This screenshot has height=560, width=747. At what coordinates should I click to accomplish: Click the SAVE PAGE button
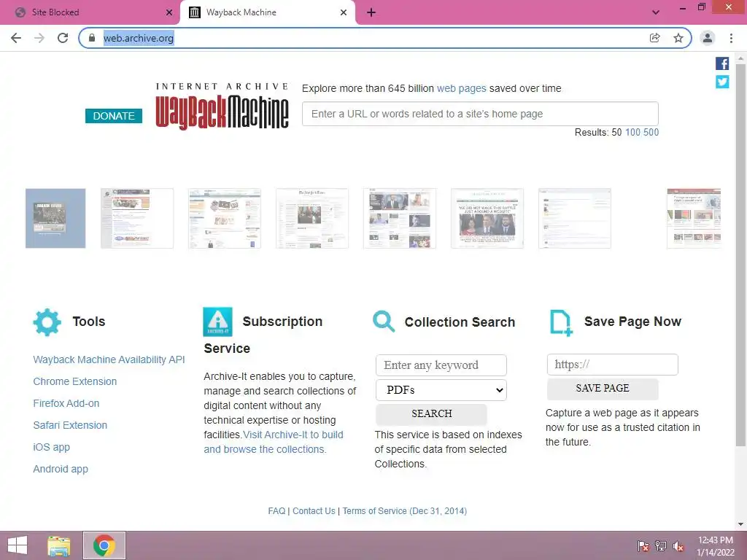point(603,388)
